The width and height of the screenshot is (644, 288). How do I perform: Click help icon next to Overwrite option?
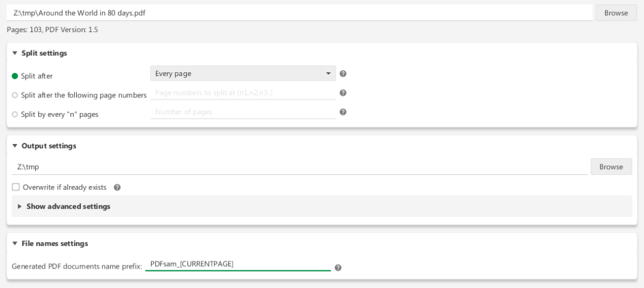[x=117, y=187]
